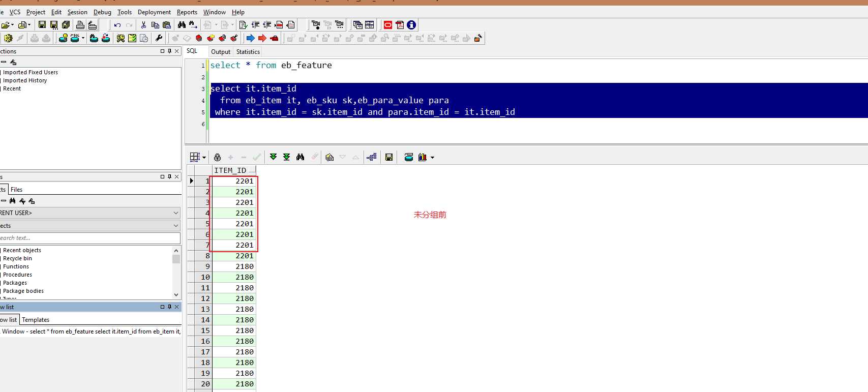Click the Copy icon in top toolbar
The width and height of the screenshot is (868, 392).
pos(155,25)
